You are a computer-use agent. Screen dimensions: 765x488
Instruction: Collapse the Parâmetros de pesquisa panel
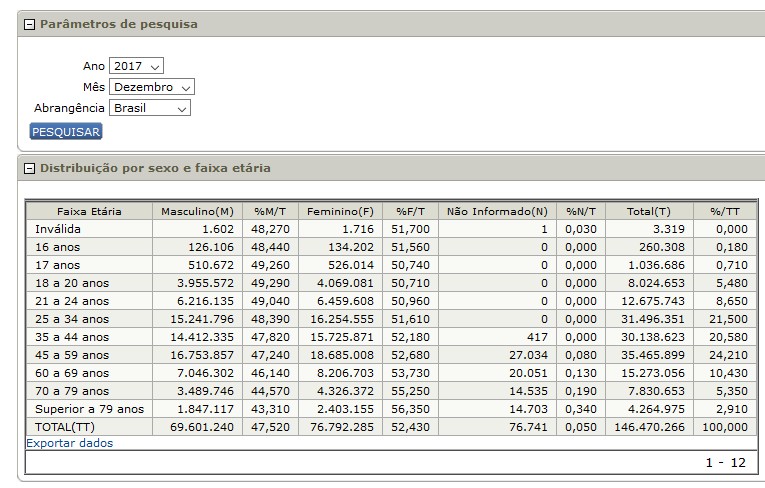point(29,24)
